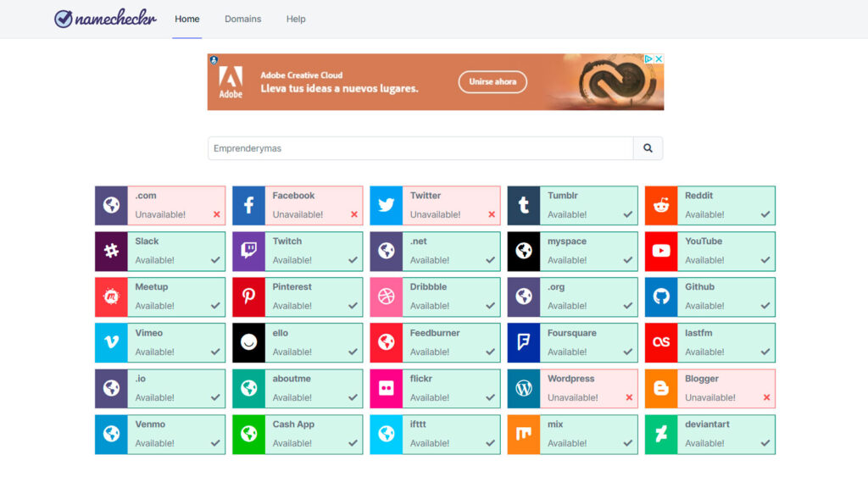The width and height of the screenshot is (868, 488).
Task: Click the Facebook logo icon
Action: point(248,206)
